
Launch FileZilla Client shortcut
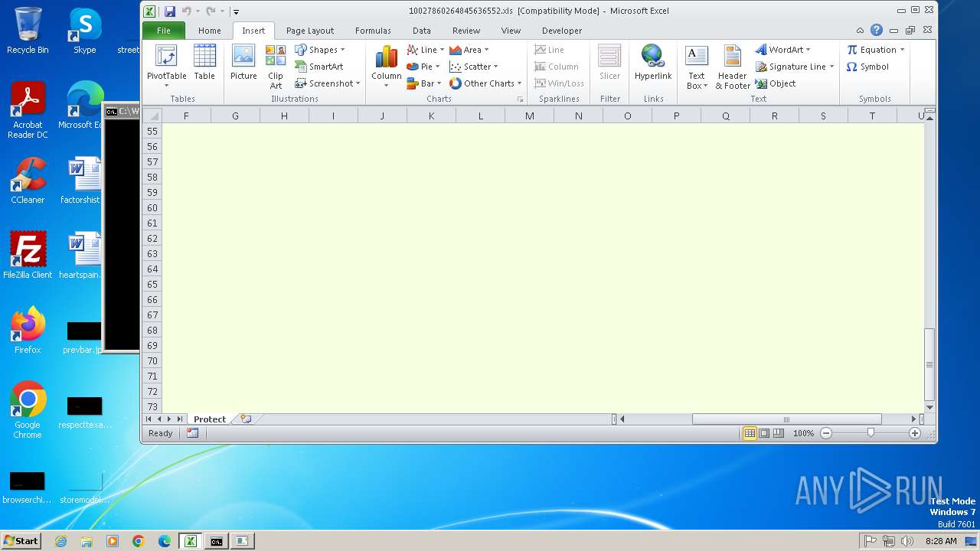pos(28,255)
